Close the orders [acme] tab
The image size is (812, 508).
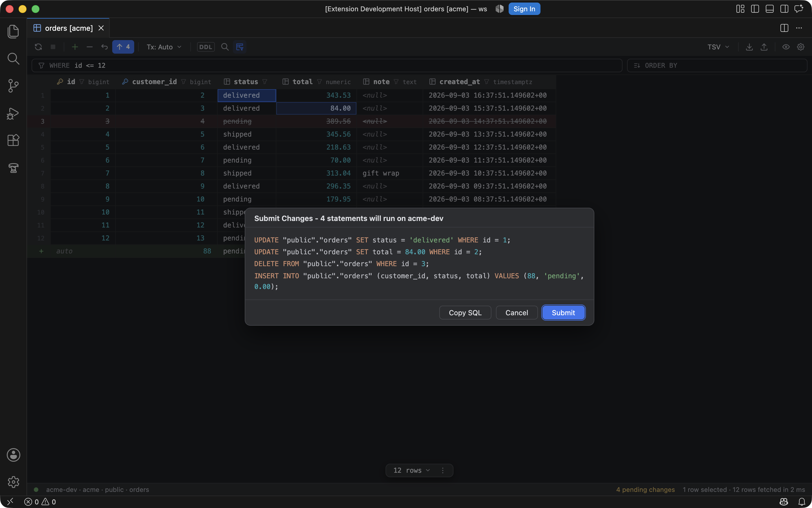point(101,28)
